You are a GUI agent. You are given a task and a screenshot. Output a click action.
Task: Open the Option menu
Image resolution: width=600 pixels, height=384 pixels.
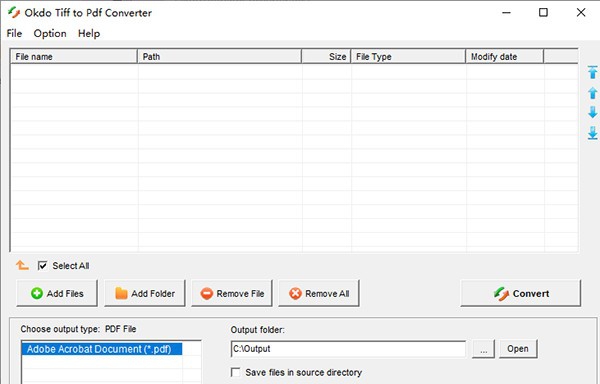coord(50,33)
